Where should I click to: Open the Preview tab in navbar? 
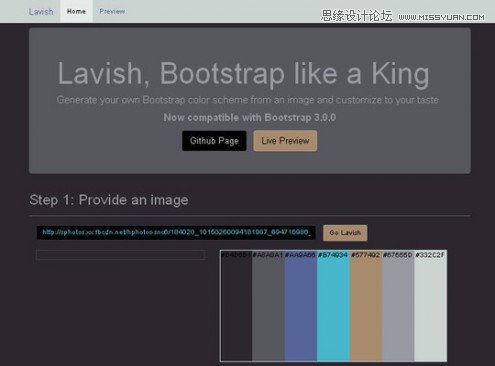pos(112,11)
